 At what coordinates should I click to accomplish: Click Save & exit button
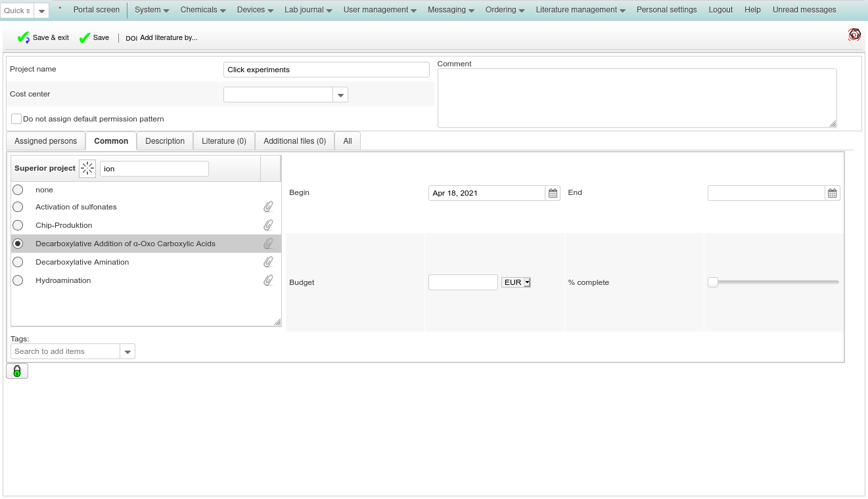(43, 38)
